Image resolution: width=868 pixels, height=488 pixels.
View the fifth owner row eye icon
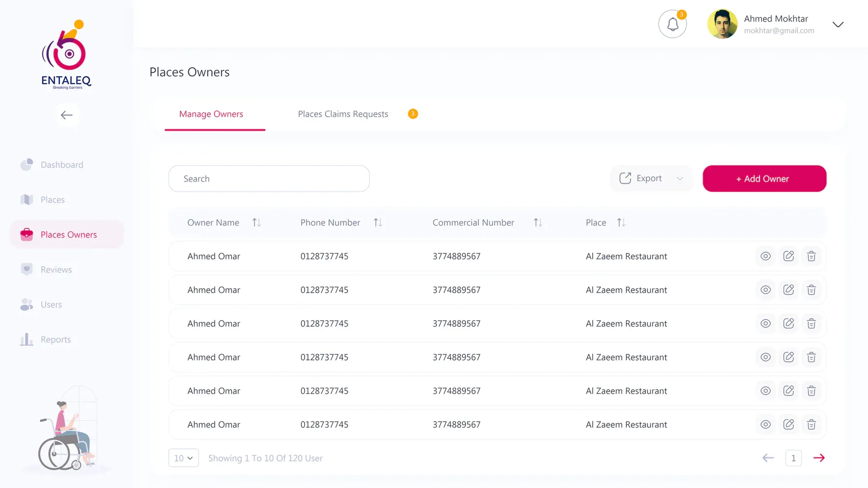(x=765, y=391)
